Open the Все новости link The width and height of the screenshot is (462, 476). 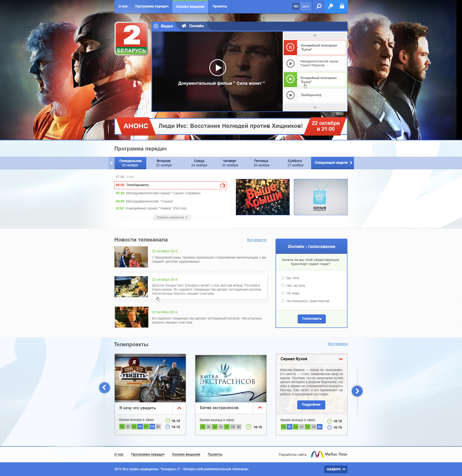pyautogui.click(x=257, y=240)
